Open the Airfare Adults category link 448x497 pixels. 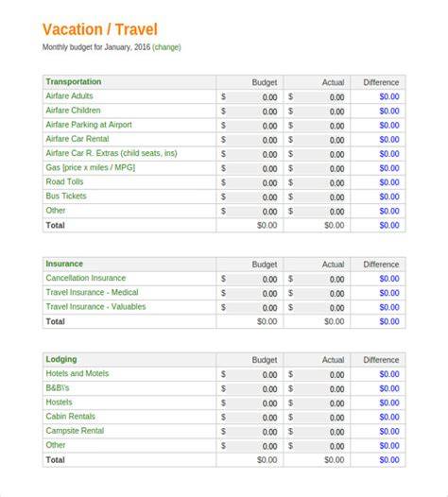(x=69, y=95)
